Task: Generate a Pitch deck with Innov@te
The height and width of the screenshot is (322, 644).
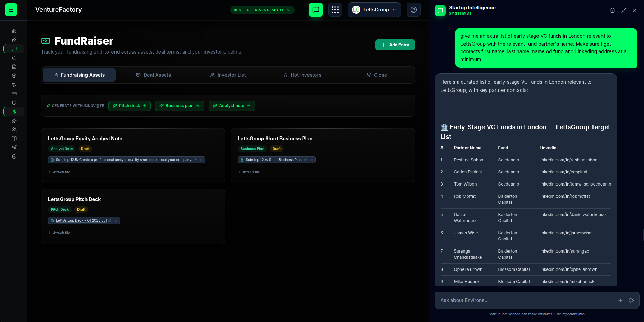Action: (129, 106)
